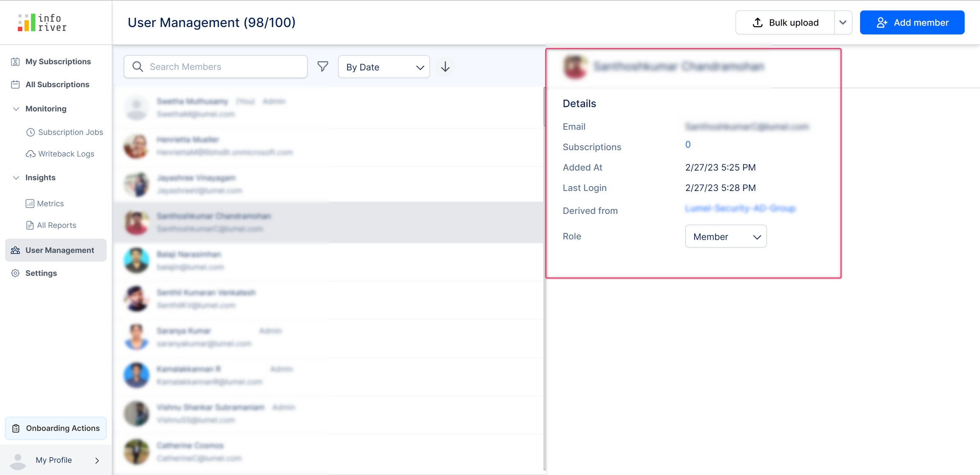Toggle sort direction arrow icon
Screen dimensions: 980x475
[445, 67]
